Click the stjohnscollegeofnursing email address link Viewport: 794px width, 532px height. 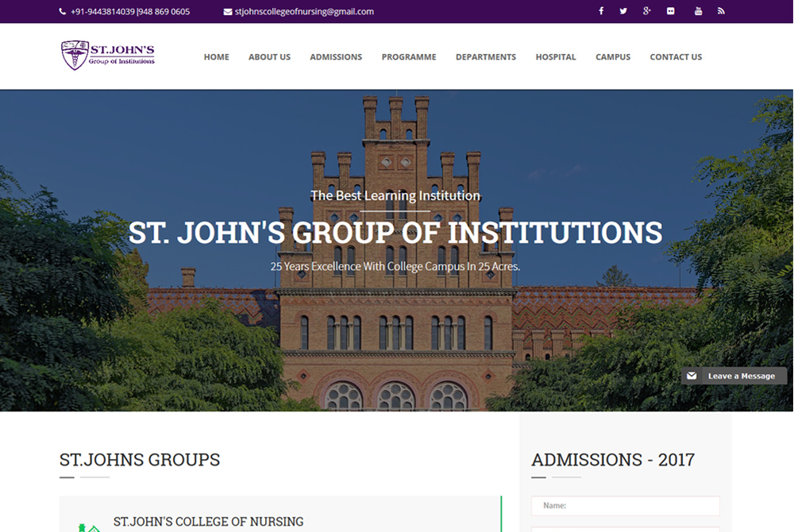[304, 12]
